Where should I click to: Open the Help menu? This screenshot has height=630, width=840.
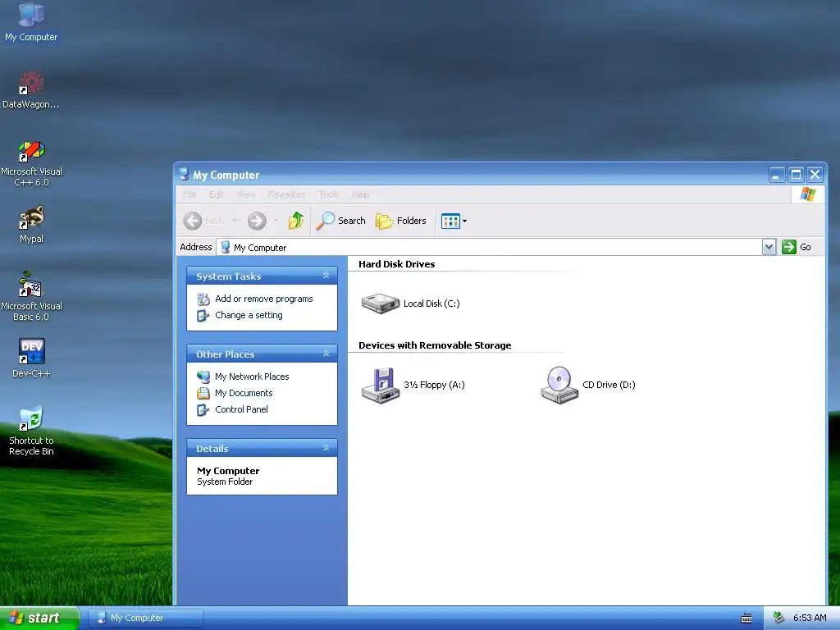pos(361,194)
